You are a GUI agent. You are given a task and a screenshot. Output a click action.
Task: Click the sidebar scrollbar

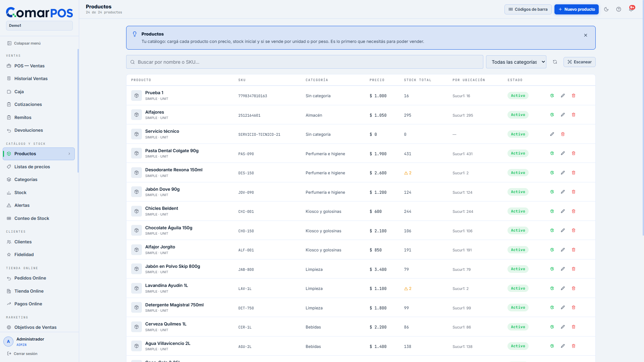pos(78,111)
